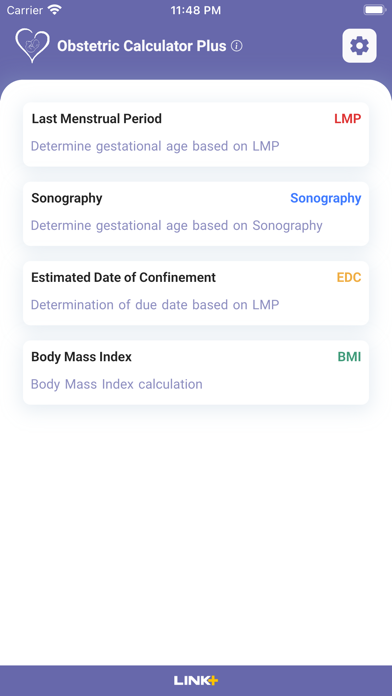Image resolution: width=392 pixels, height=696 pixels.
Task: Select Estimated Date of Confinement entry
Action: (x=196, y=293)
